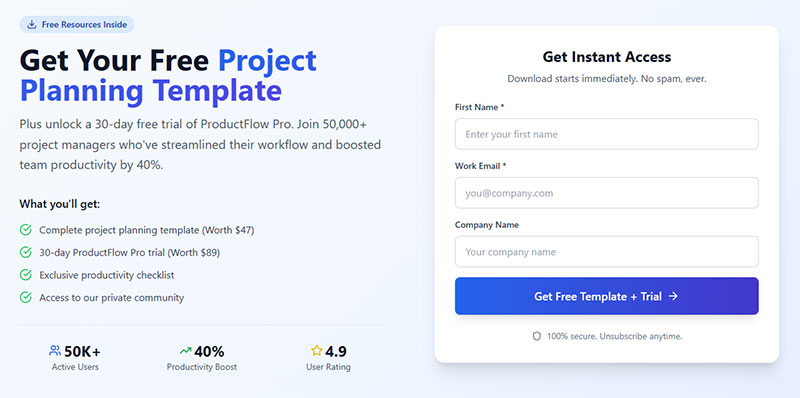This screenshot has height=398, width=800.
Task: Click the checkmark icon next to 30-day ProductFlow Pro trial
Action: point(26,253)
